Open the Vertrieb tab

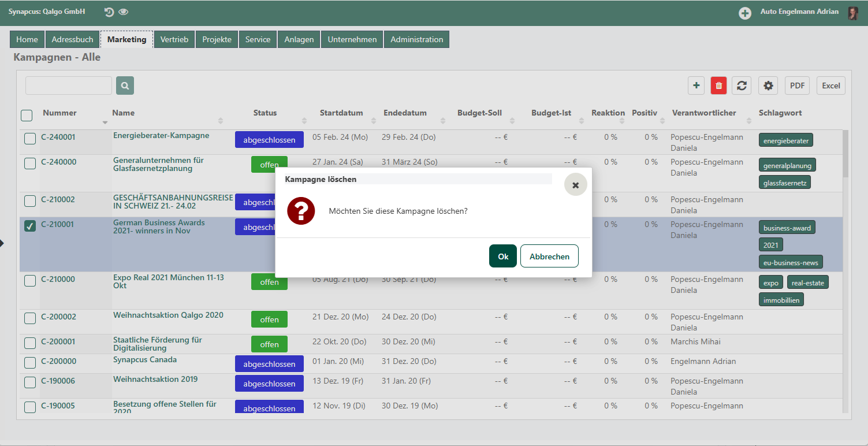coord(174,39)
